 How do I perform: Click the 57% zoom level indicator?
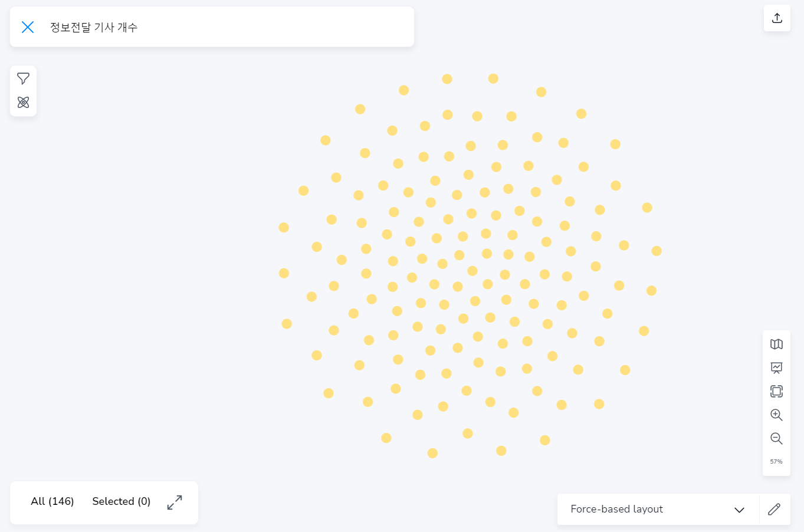776,462
